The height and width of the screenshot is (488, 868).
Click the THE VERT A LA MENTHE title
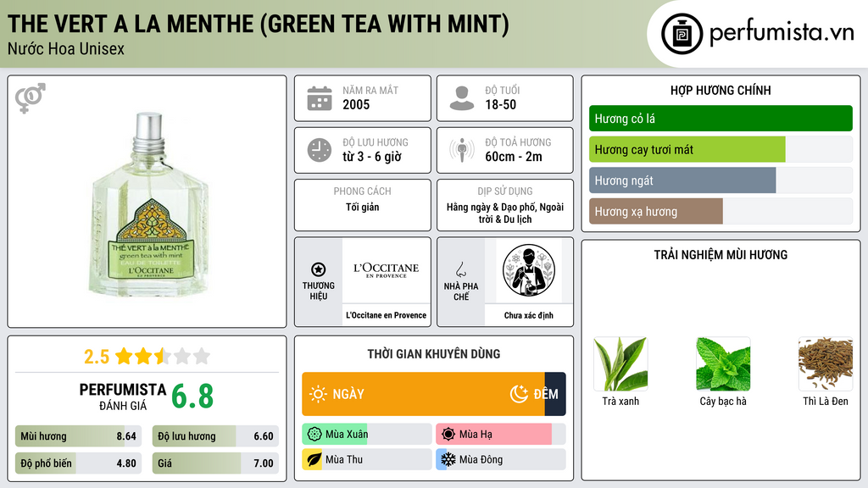point(258,24)
